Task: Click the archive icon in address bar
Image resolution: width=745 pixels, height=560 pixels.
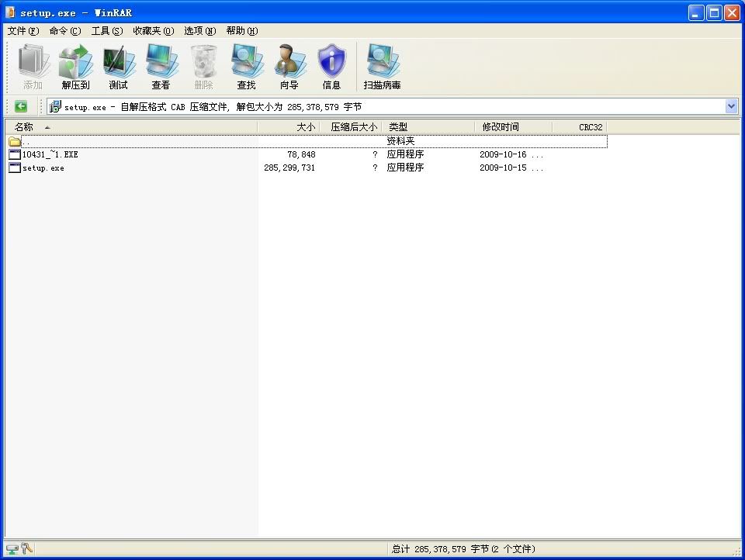Action: [55, 106]
